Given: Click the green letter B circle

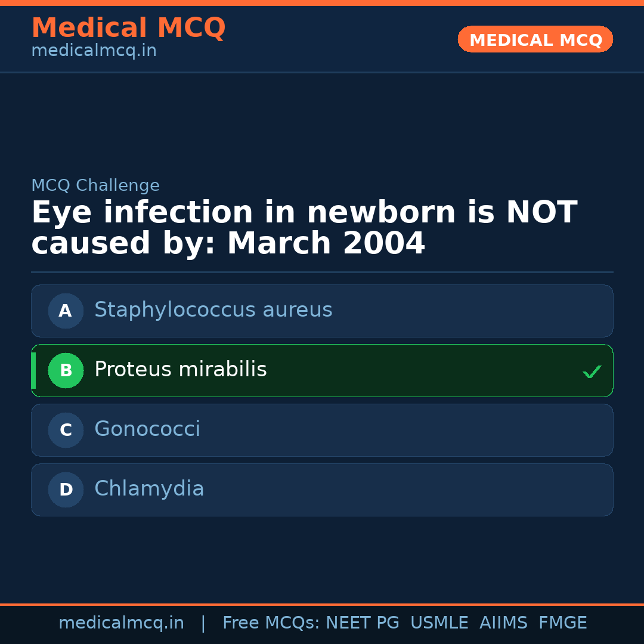Looking at the screenshot, I should (66, 370).
